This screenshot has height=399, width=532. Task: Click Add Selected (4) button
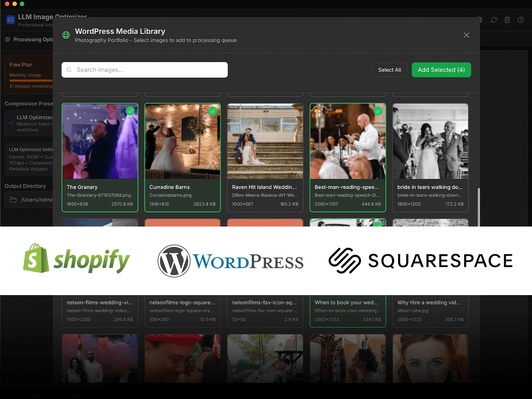point(441,70)
